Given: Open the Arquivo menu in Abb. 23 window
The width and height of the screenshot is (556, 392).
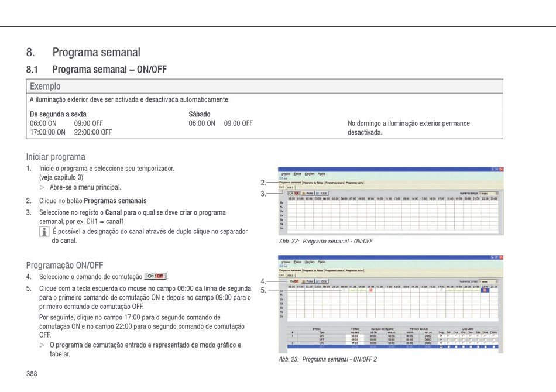Looking at the screenshot, I should (x=286, y=262).
